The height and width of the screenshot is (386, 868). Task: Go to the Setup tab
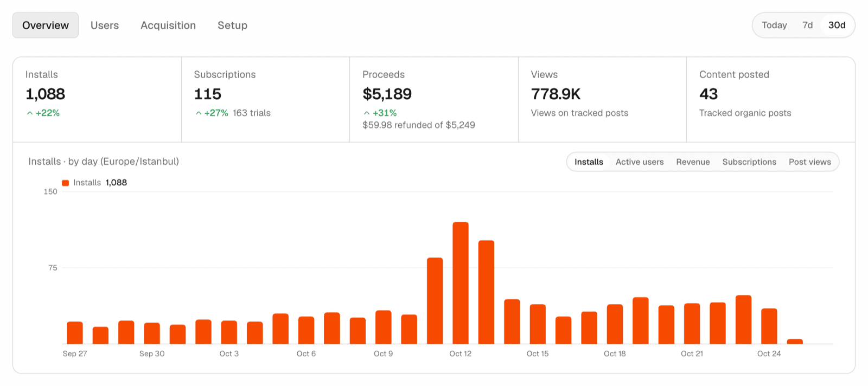coord(232,25)
